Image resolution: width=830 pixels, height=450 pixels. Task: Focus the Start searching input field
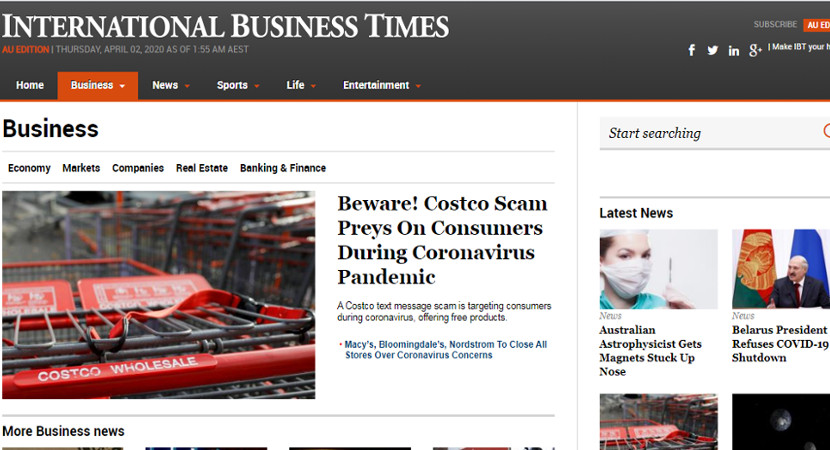715,133
